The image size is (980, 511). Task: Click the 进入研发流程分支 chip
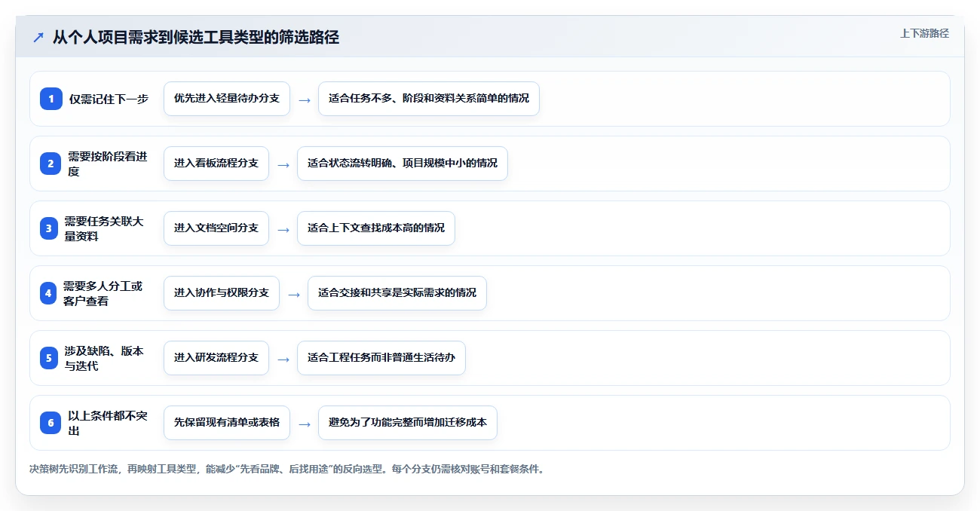pos(216,358)
